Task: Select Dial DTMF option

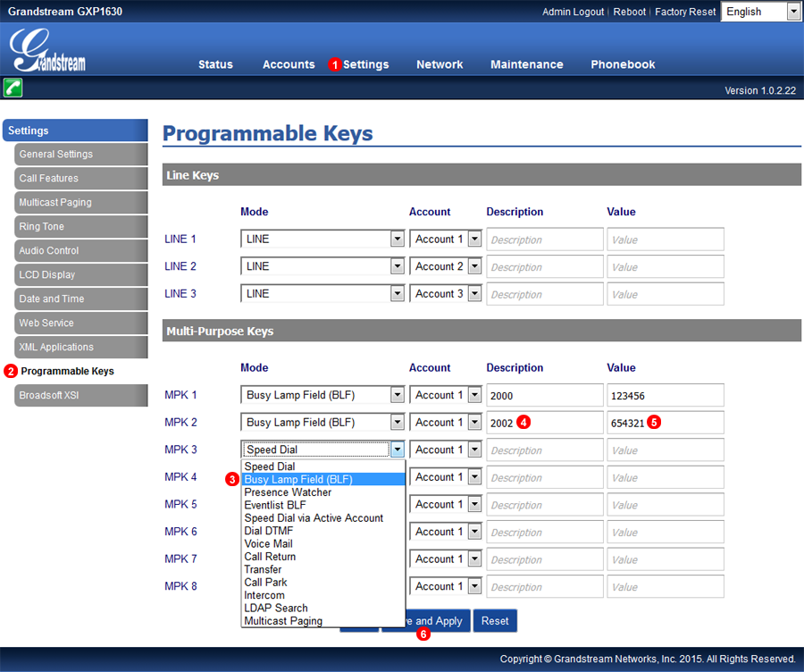Action: point(323,531)
